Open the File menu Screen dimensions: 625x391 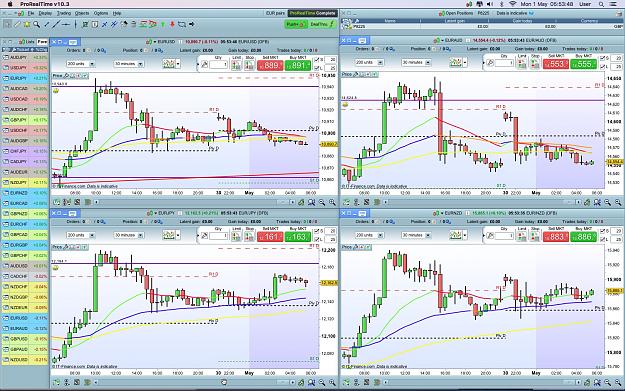[31, 13]
